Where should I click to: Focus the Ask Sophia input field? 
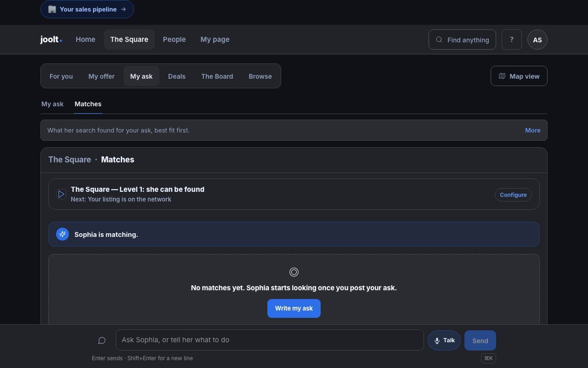270,340
